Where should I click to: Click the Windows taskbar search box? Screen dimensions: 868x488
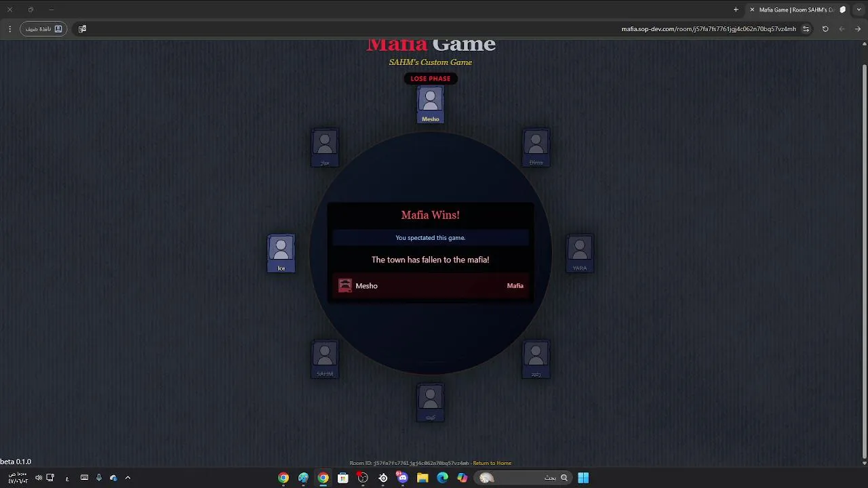tap(524, 478)
